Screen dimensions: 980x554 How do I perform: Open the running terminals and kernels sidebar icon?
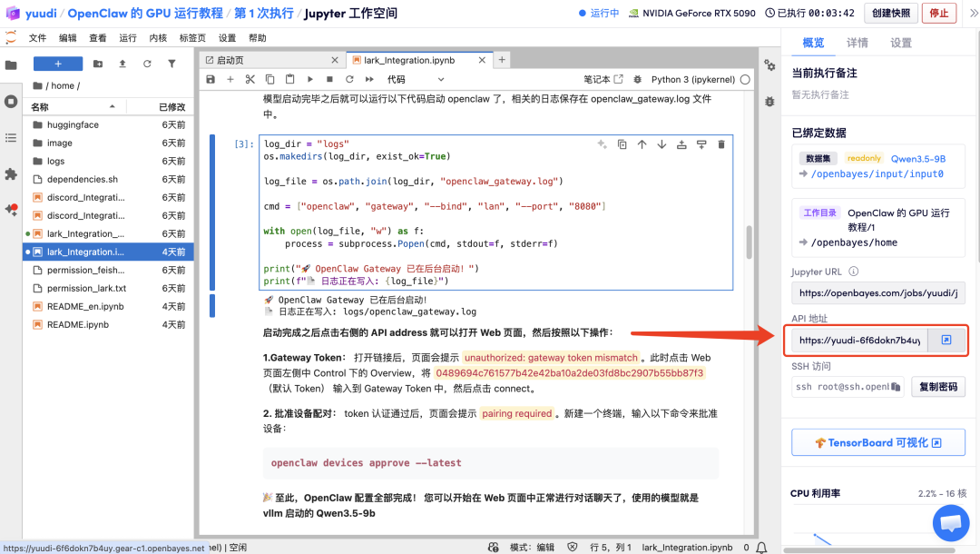(11, 102)
